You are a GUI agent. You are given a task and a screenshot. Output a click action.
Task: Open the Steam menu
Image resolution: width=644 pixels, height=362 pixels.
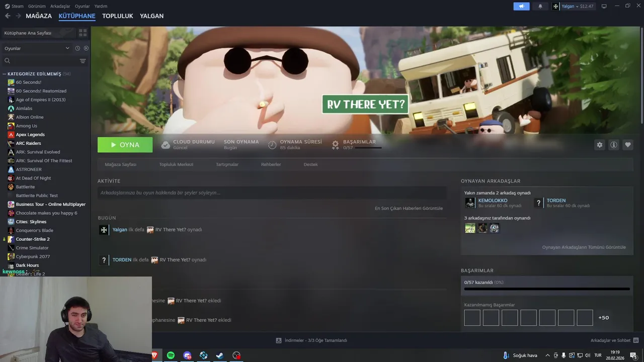14,6
